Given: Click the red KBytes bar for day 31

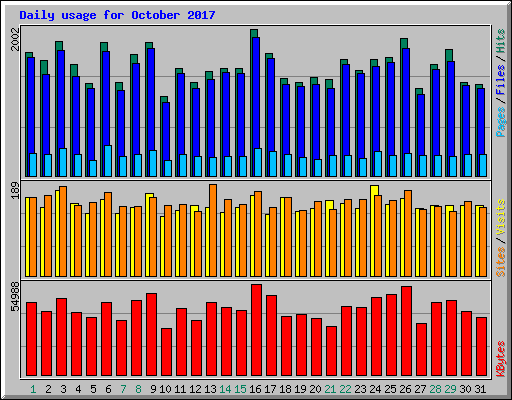Looking at the screenshot, I should [x=482, y=347].
